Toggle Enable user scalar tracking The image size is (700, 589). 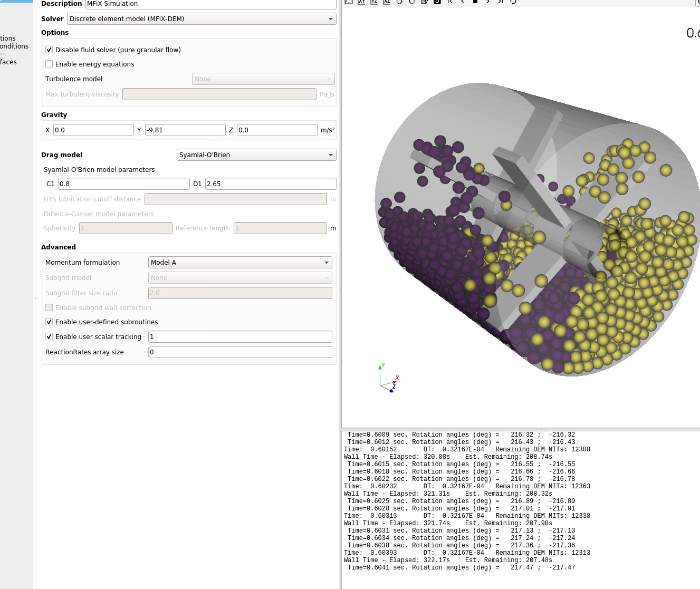coord(49,336)
